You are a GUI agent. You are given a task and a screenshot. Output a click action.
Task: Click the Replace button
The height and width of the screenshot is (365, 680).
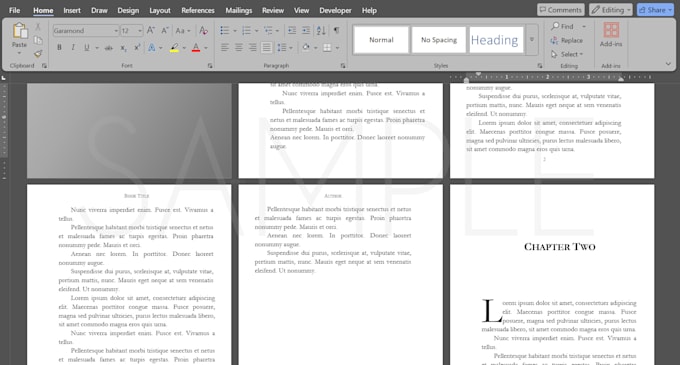(567, 40)
